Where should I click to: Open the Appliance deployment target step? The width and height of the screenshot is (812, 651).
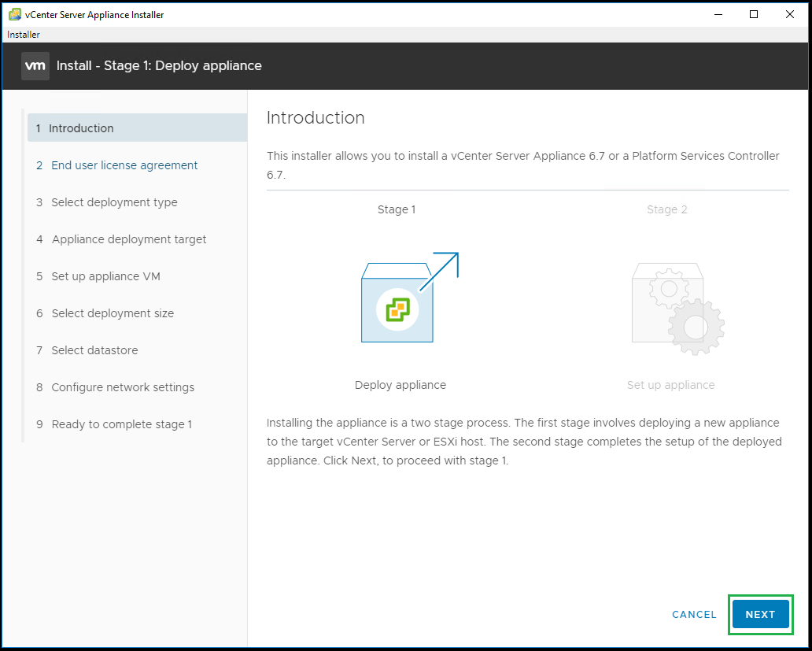[x=128, y=239]
